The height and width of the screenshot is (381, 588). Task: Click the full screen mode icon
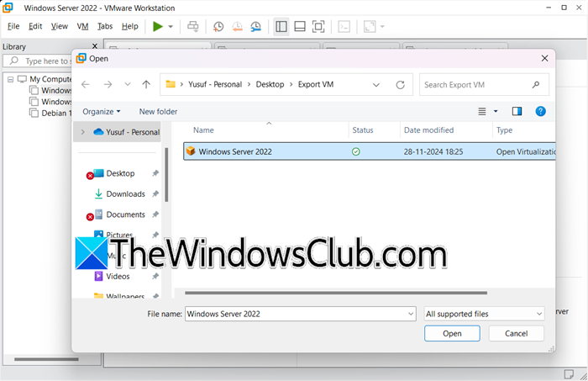(x=318, y=26)
